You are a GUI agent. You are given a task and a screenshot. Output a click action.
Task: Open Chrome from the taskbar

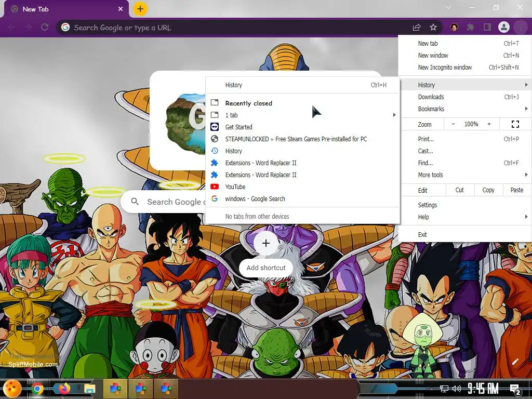pos(37,389)
